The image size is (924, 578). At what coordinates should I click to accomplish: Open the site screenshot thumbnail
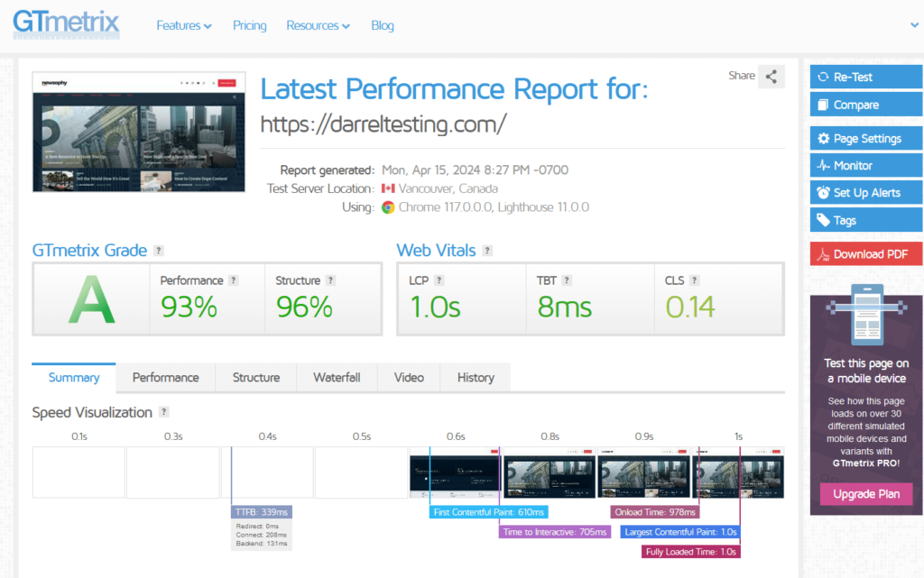pyautogui.click(x=138, y=132)
